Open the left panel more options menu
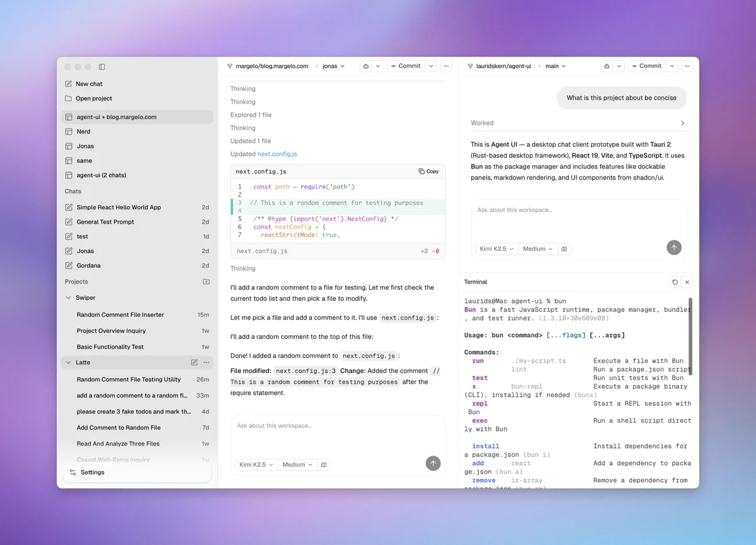The image size is (756, 545). tap(446, 66)
